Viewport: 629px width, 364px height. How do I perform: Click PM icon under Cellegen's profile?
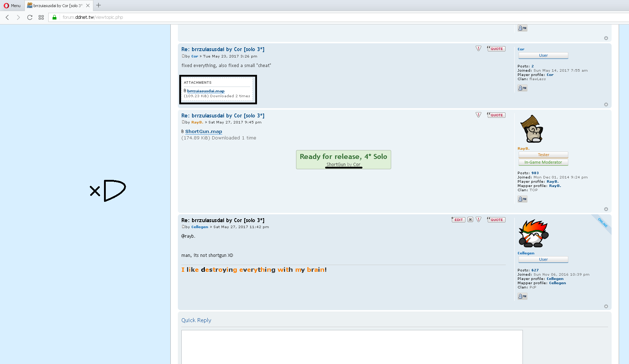pos(522,296)
